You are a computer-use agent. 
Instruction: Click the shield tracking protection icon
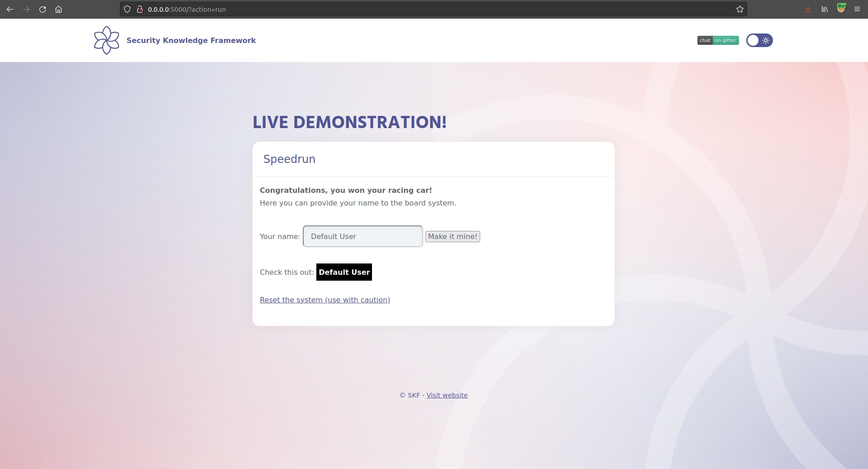127,9
